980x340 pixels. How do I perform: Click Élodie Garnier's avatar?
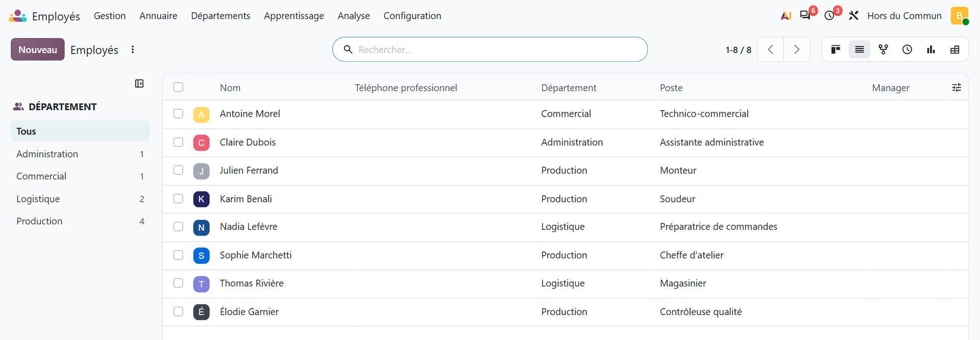point(201,312)
